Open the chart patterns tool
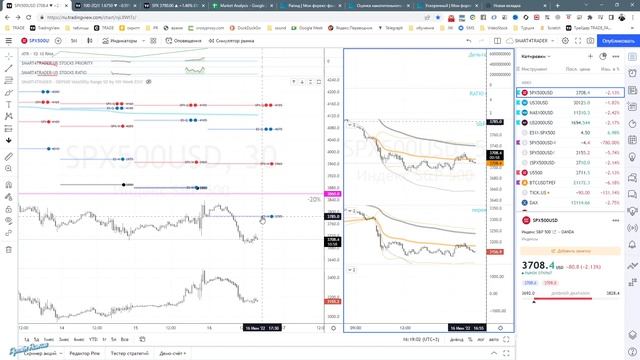640x360 pixels. pyautogui.click(x=9, y=116)
